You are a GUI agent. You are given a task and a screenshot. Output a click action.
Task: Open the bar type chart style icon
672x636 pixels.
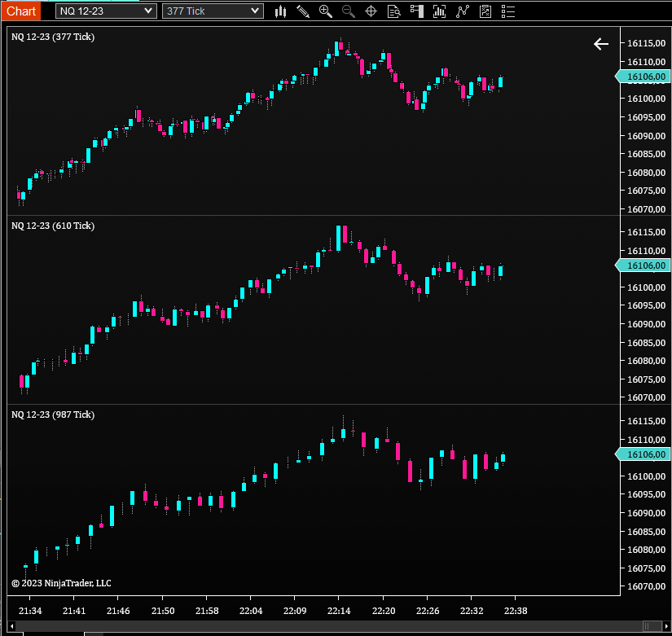281,11
